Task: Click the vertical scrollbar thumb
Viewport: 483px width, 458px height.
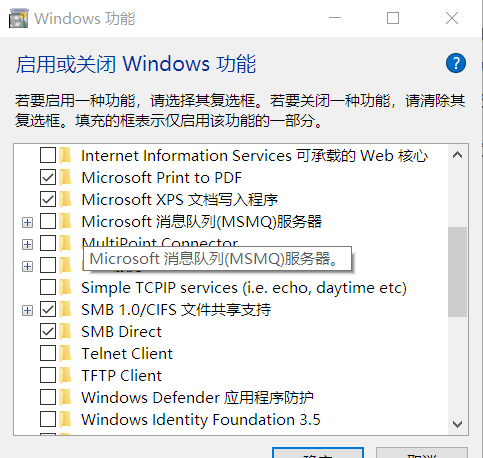Action: tap(457, 272)
